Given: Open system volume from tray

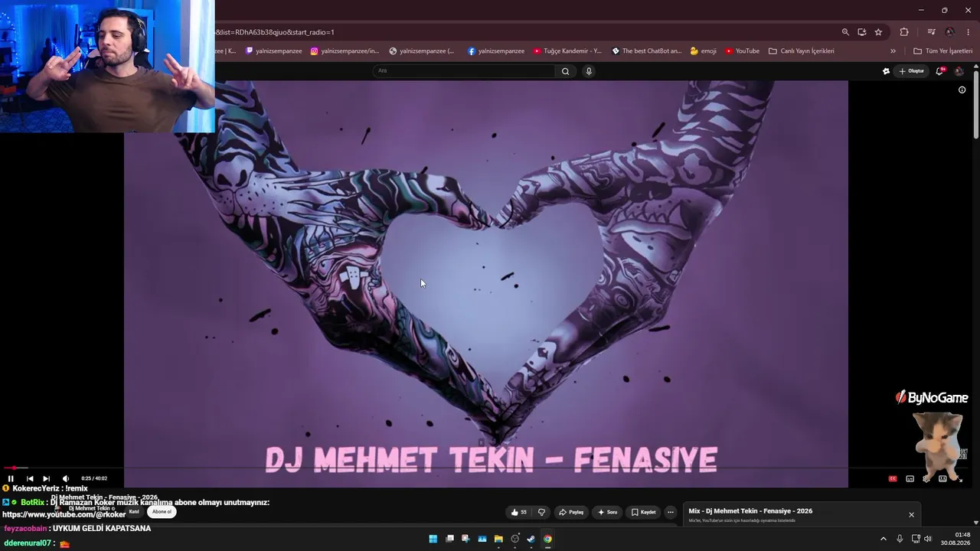Looking at the screenshot, I should click(928, 539).
